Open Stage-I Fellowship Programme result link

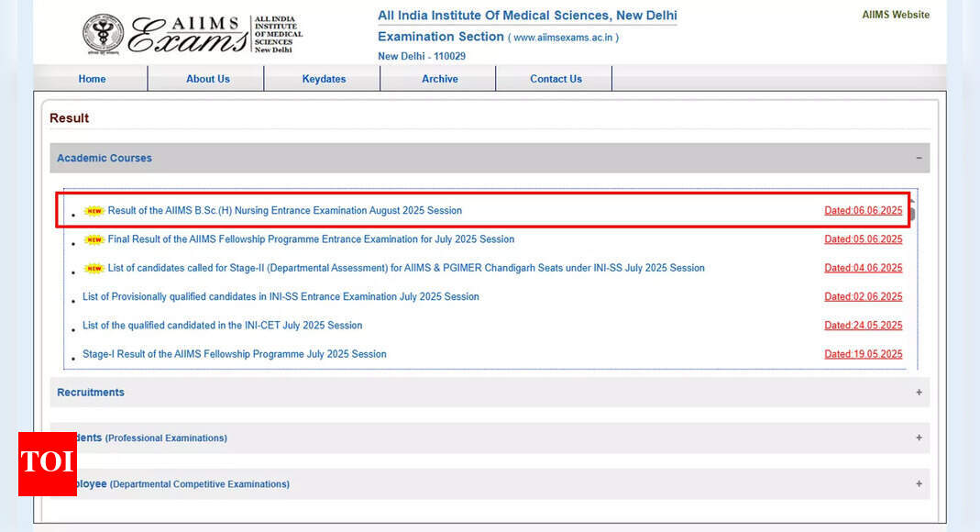pyautogui.click(x=234, y=354)
